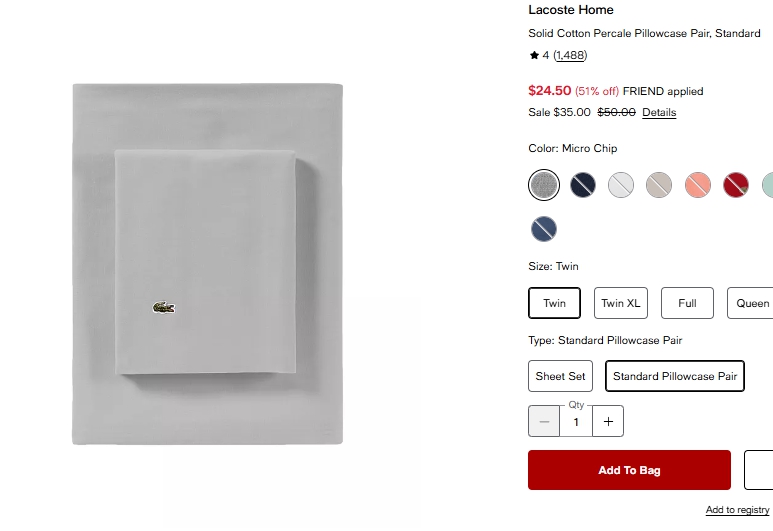Select the taupe beige color swatch

(x=659, y=185)
